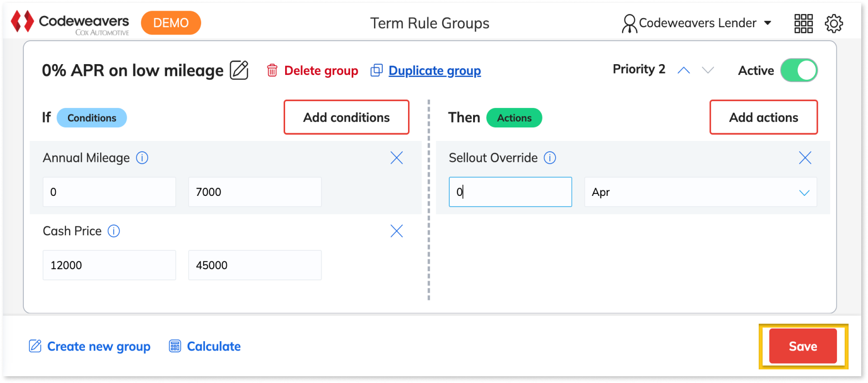The image size is (868, 383).
Task: Click Cash Price info icon
Action: click(x=114, y=231)
